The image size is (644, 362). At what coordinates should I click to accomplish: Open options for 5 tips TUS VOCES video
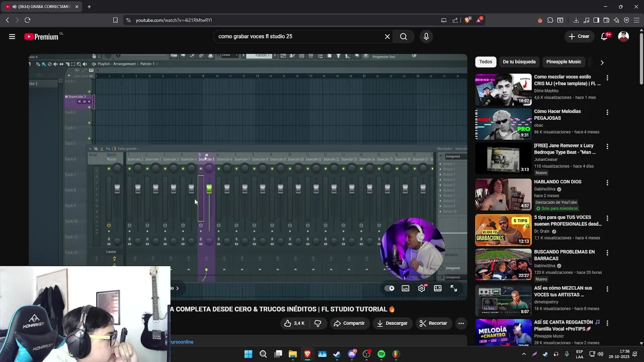607,219
